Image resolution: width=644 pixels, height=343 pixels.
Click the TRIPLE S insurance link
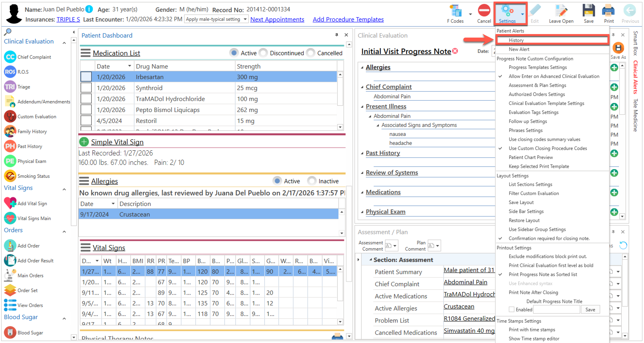point(68,19)
